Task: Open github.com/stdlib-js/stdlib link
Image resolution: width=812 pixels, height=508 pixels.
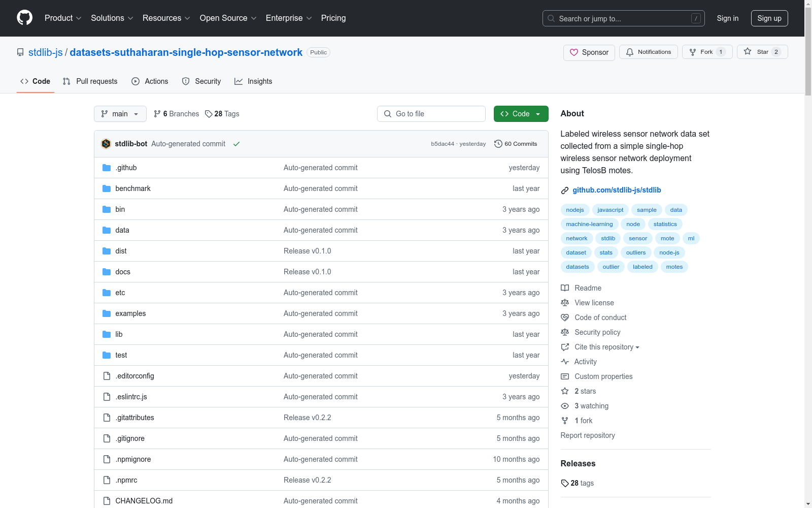Action: [x=617, y=190]
